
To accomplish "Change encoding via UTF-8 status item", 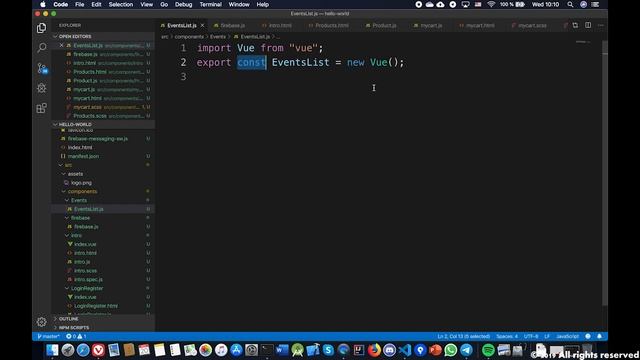I will pyautogui.click(x=531, y=336).
